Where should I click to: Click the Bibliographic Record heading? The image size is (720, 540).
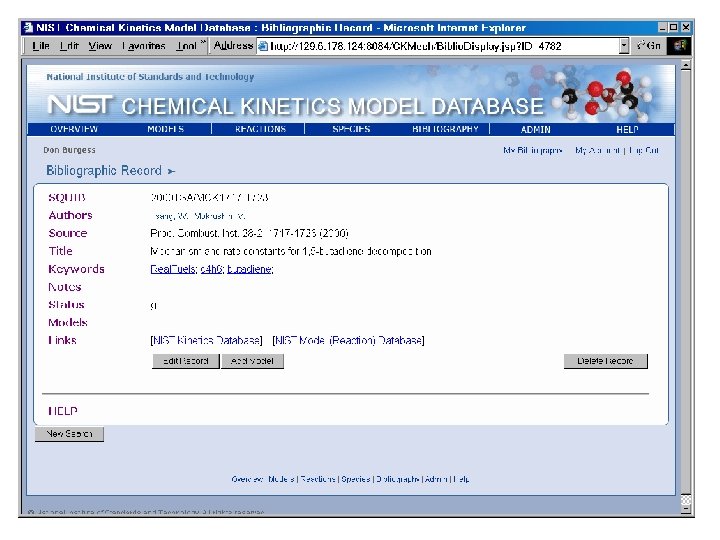[104, 170]
